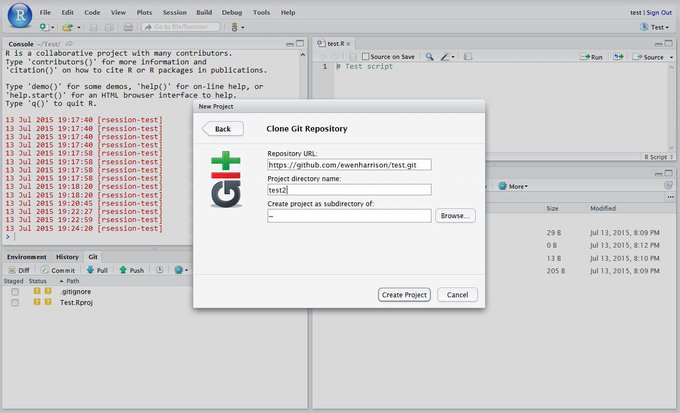Open the Test project menu
The width and height of the screenshot is (680, 413).
point(654,27)
